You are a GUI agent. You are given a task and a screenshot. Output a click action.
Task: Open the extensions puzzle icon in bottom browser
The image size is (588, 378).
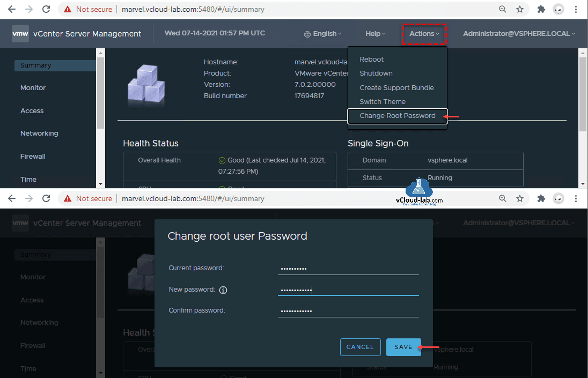click(541, 198)
